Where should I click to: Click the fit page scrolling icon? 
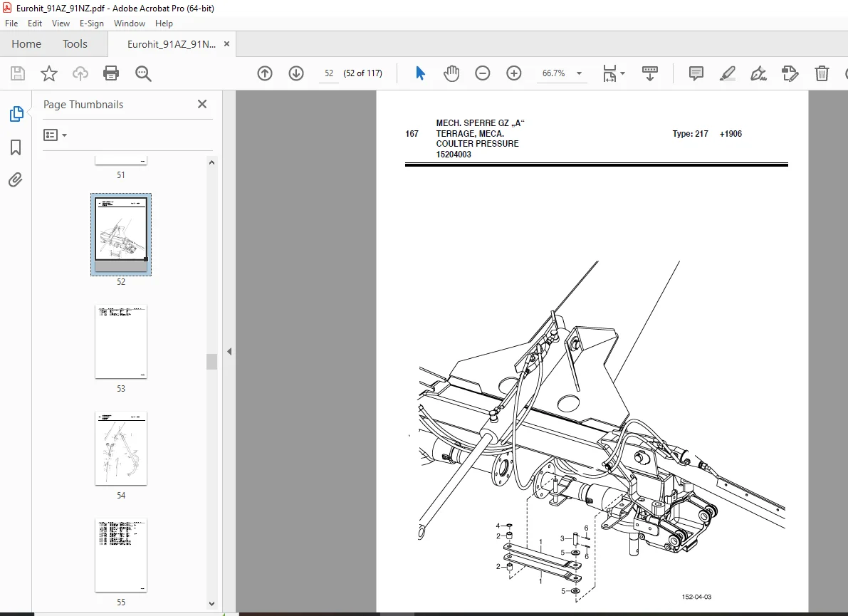(x=609, y=73)
